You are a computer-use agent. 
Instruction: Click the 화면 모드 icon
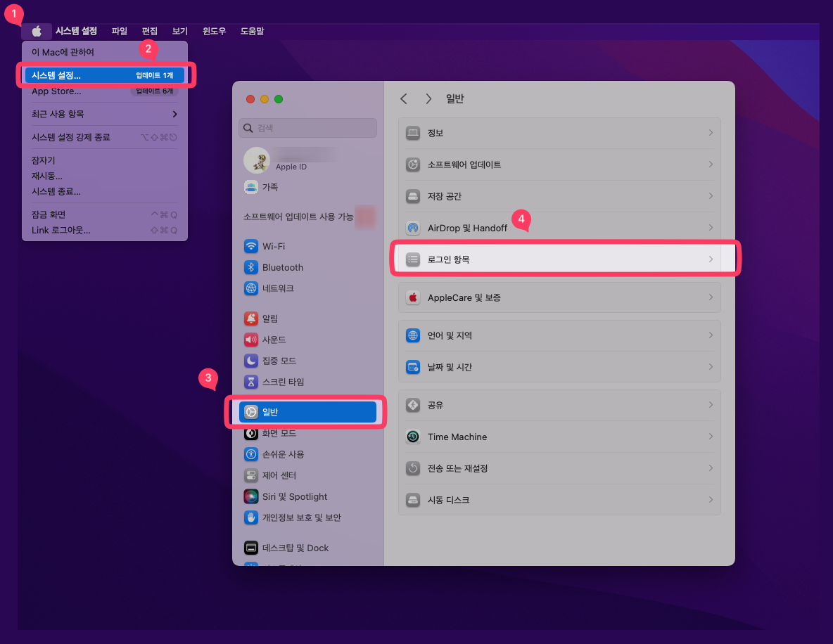tap(250, 433)
